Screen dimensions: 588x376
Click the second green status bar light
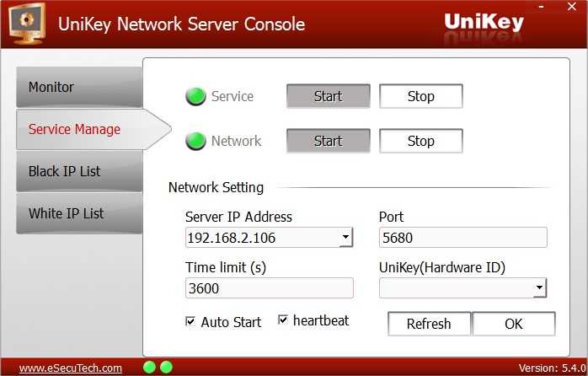pyautogui.click(x=166, y=367)
